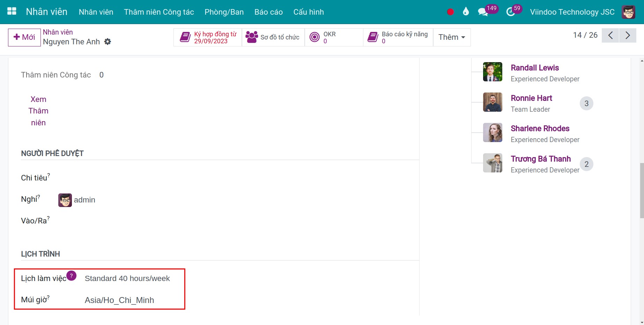Click the page vertical scrollbar
Screen dimensions: 644x325
(x=642, y=191)
